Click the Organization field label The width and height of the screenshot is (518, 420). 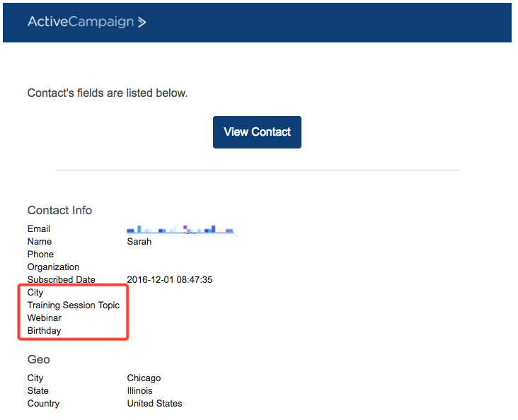[x=53, y=267]
